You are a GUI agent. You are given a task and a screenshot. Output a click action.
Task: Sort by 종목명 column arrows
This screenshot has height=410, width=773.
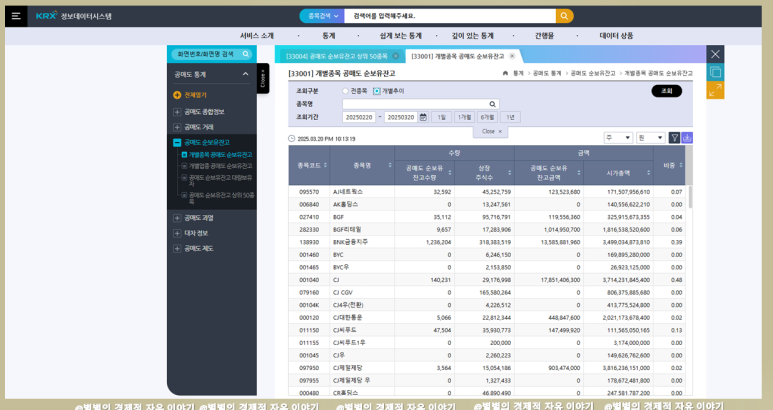click(x=390, y=165)
